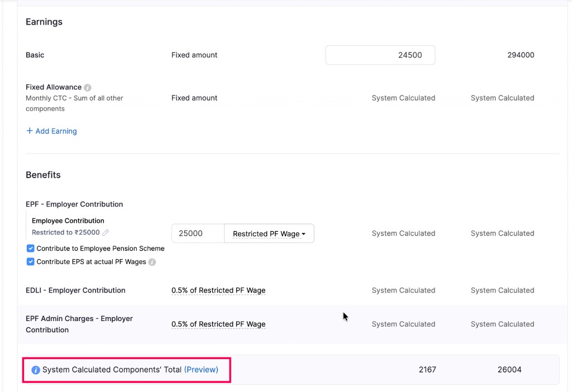The width and height of the screenshot is (572, 392).
Task: Click Fixed Allowance label
Action: (x=54, y=87)
